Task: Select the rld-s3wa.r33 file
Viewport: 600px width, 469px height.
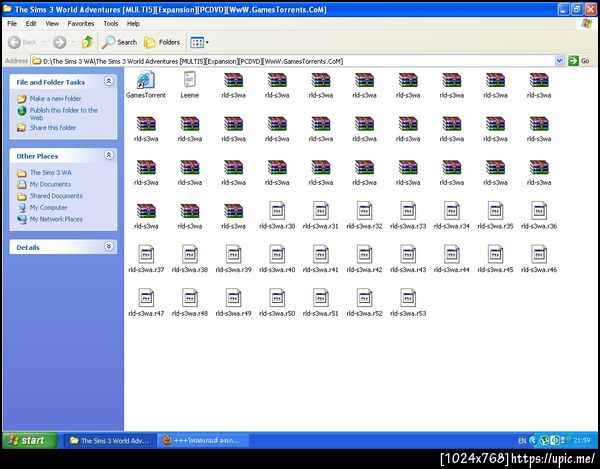Action: tap(408, 215)
